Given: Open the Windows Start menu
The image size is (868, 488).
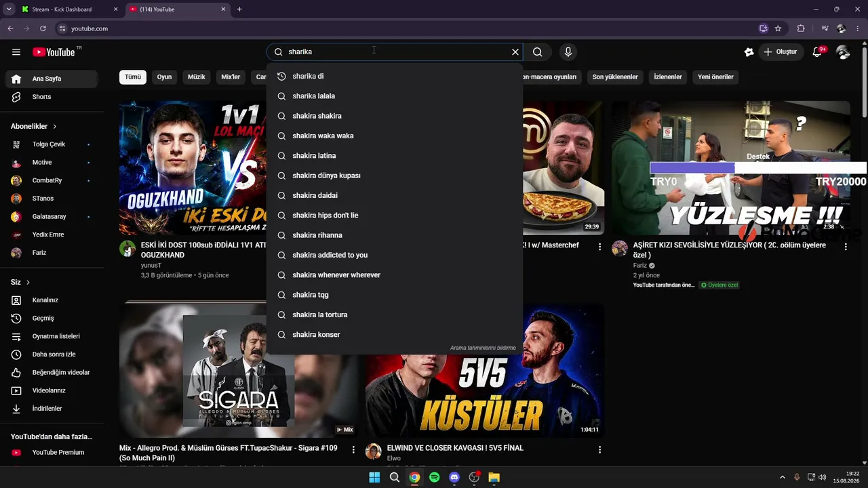Looking at the screenshot, I should pos(374,477).
